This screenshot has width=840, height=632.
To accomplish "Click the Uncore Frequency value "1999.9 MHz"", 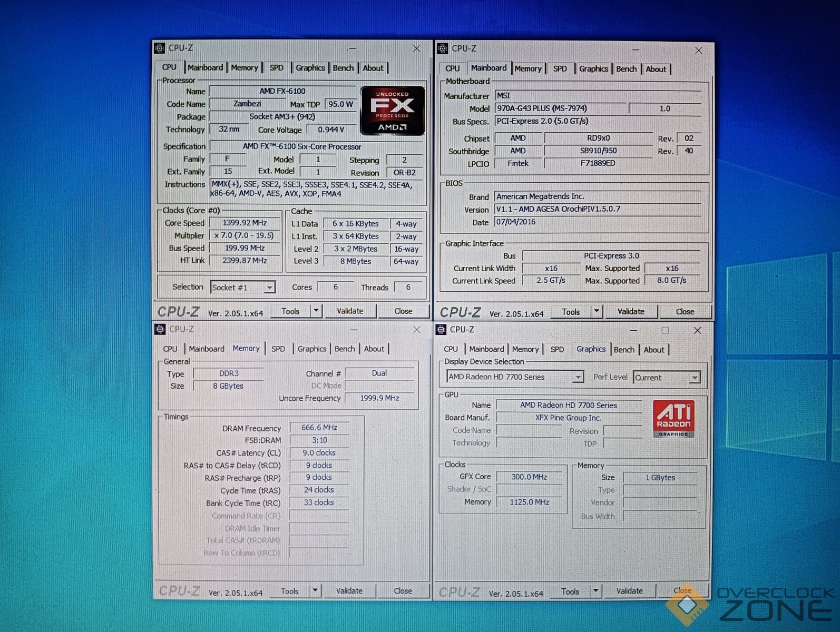I will click(x=379, y=398).
